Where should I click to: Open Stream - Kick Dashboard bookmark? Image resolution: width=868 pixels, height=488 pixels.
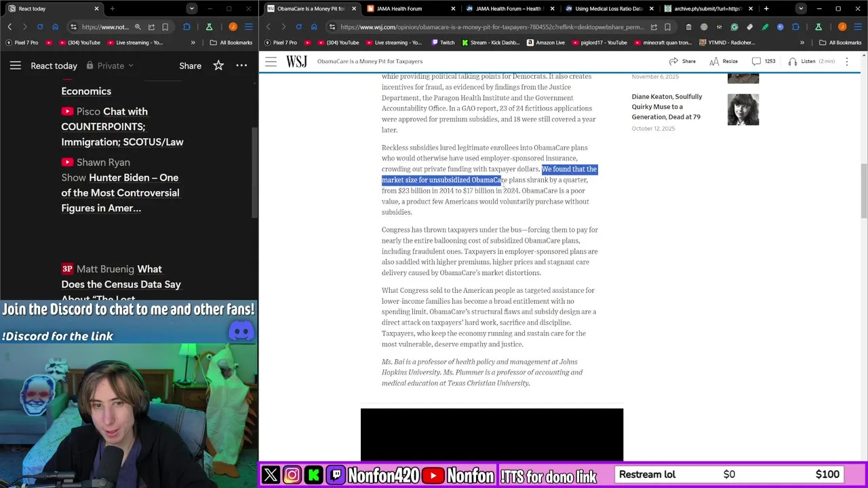pos(490,43)
